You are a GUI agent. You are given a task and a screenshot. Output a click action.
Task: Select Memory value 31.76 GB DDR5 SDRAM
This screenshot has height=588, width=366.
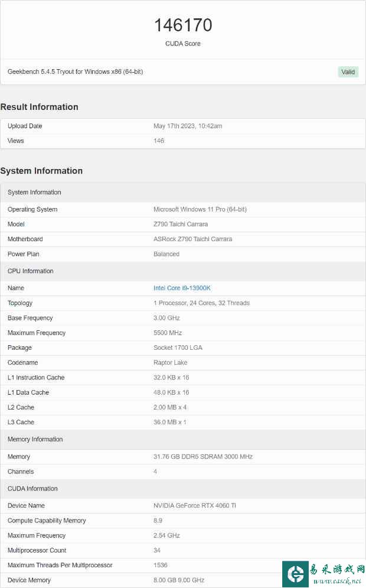[x=202, y=457]
